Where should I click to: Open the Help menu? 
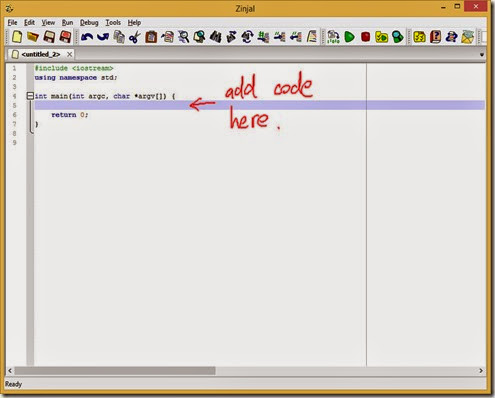(134, 22)
